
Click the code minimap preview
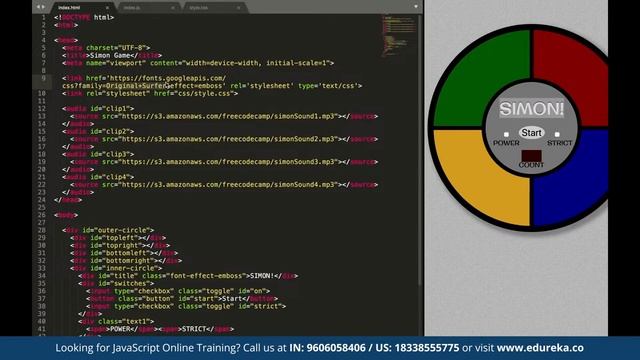399,37
